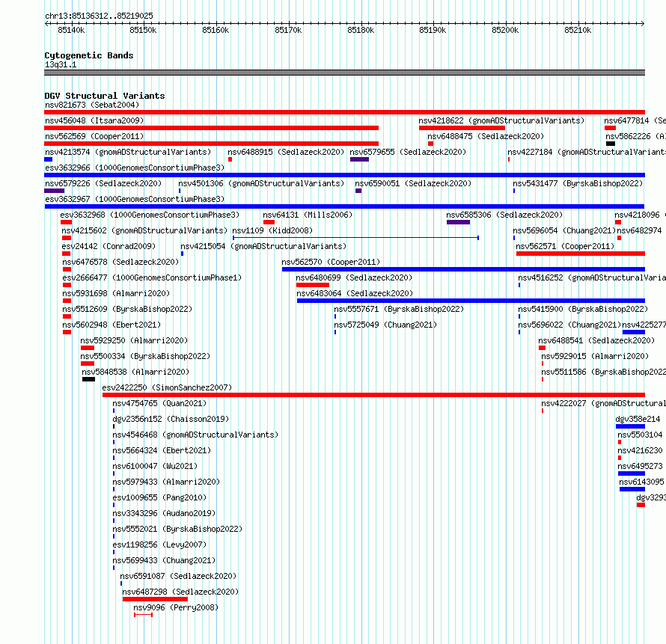Click the esv1009655 (Pang2010) label

point(159,497)
